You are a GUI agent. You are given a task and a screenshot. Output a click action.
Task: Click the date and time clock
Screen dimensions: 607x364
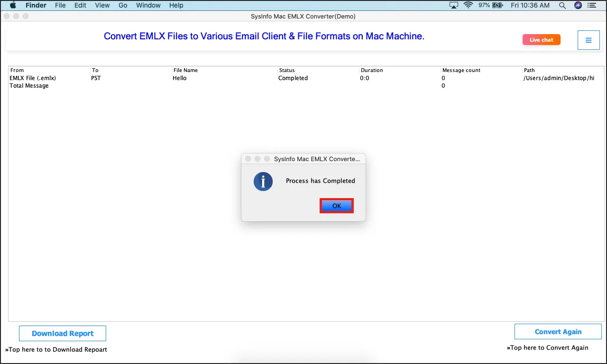pos(531,5)
